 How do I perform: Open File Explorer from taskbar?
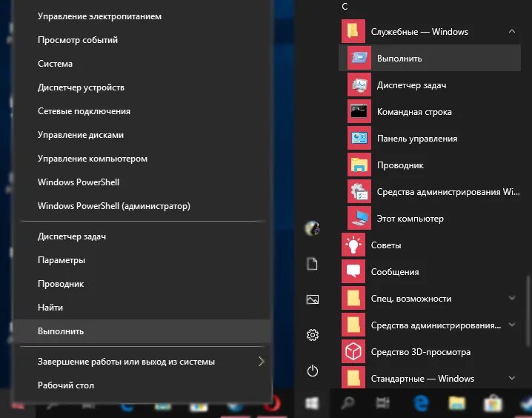pyautogui.click(x=457, y=403)
